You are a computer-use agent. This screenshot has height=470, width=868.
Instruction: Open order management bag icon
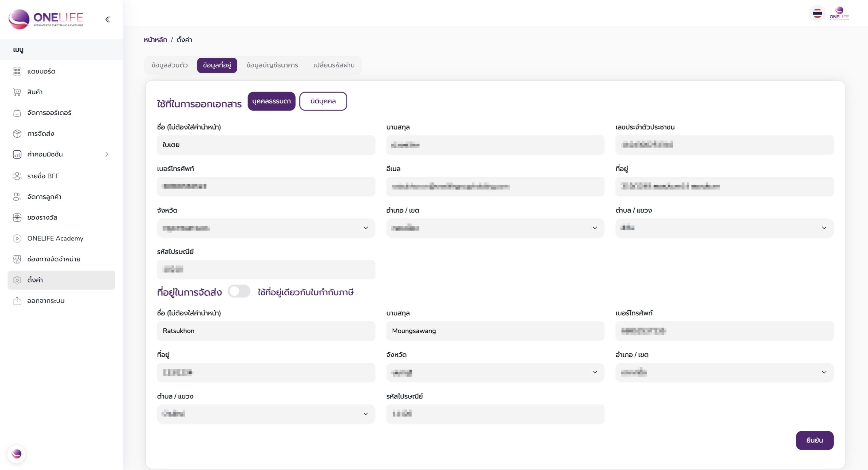(x=17, y=113)
